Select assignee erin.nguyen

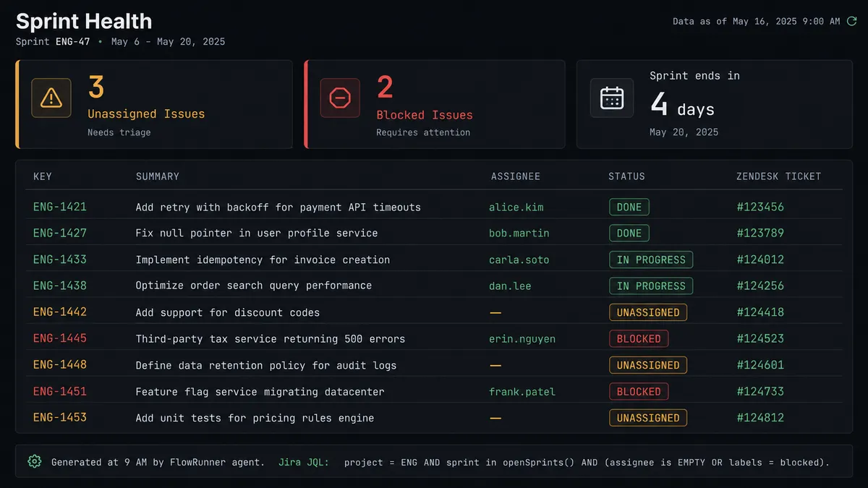[522, 338]
